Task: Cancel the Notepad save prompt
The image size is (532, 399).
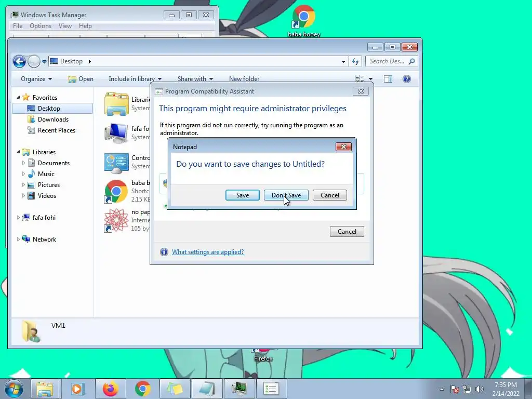Action: click(330, 195)
